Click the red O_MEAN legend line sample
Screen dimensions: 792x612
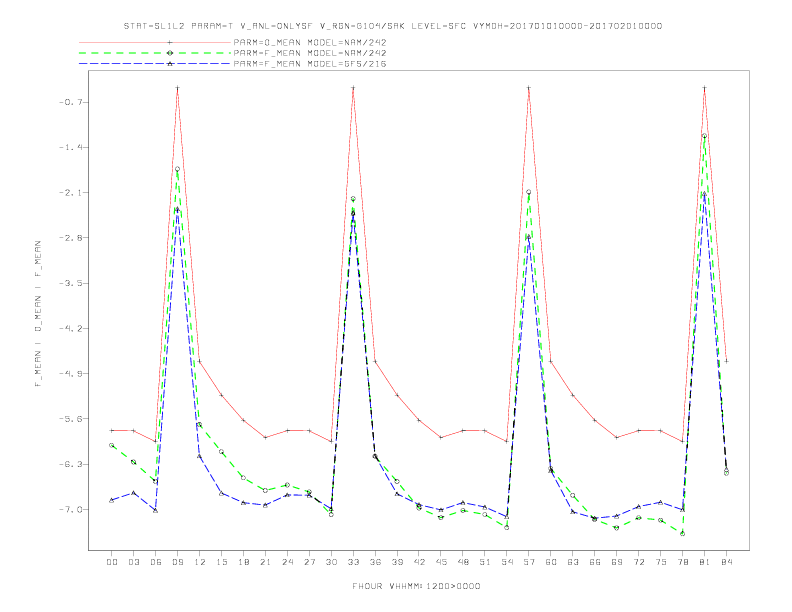pos(155,42)
